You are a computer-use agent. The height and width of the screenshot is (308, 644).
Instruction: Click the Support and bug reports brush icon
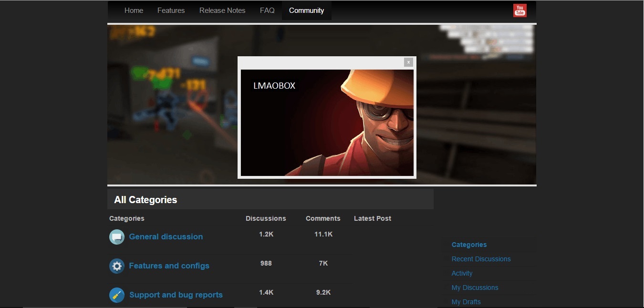[117, 295]
